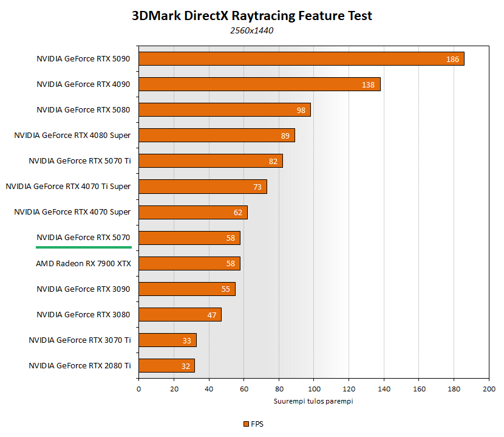Select the 55 value on the RTX 3090 bar
This screenshot has height=437, width=504.
(x=226, y=289)
